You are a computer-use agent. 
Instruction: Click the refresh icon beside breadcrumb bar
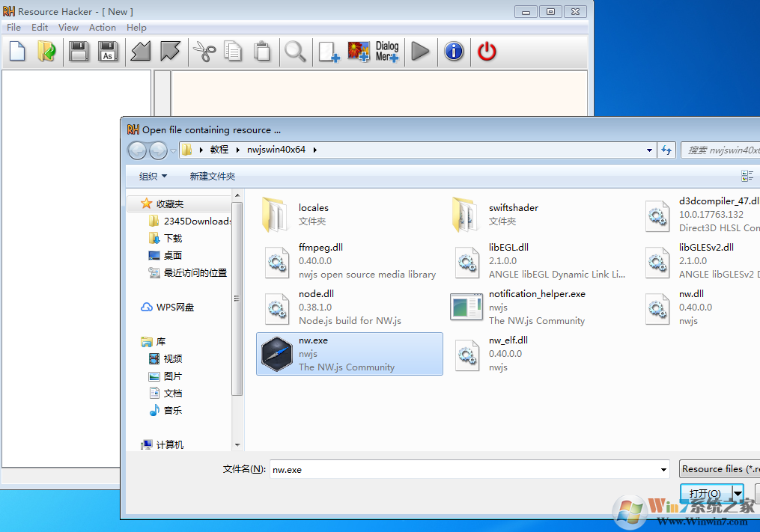tap(666, 150)
